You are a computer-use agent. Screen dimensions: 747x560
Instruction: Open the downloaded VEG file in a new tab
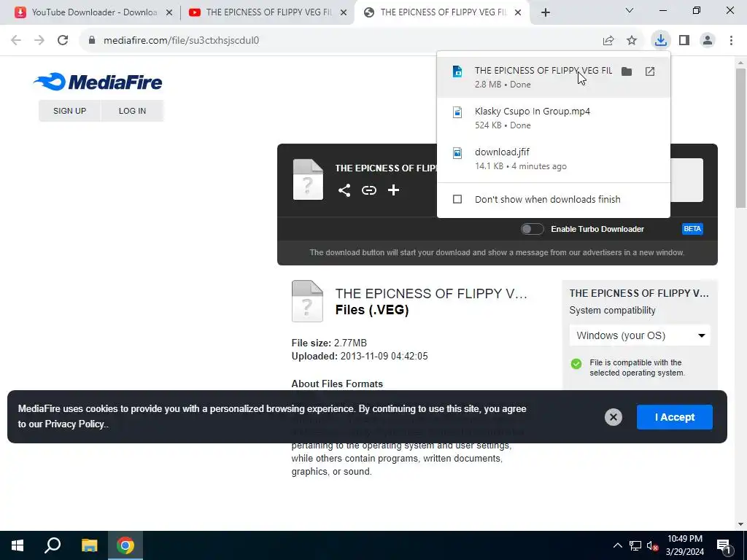pyautogui.click(x=650, y=71)
